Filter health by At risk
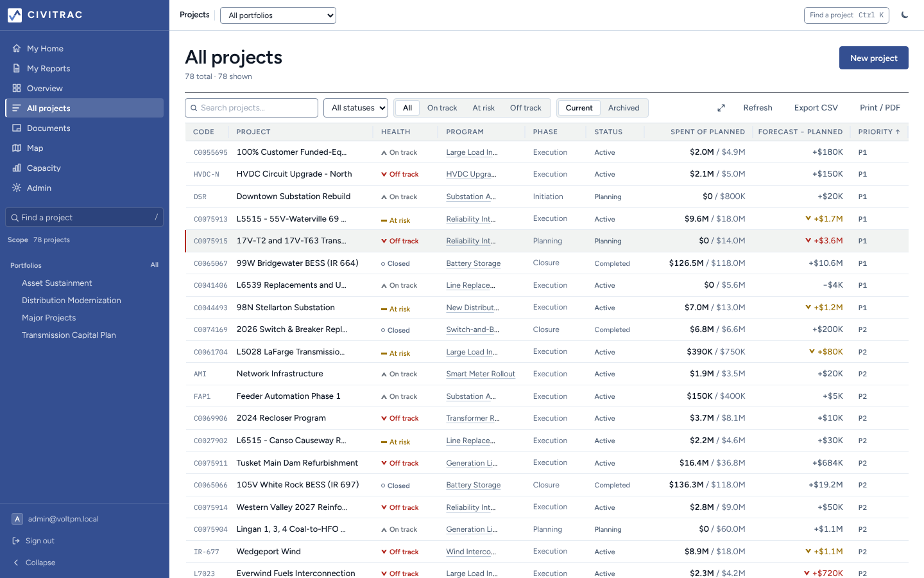 point(484,108)
